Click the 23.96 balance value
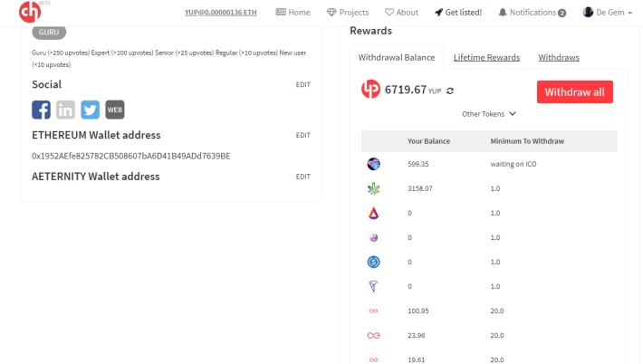 [417, 335]
